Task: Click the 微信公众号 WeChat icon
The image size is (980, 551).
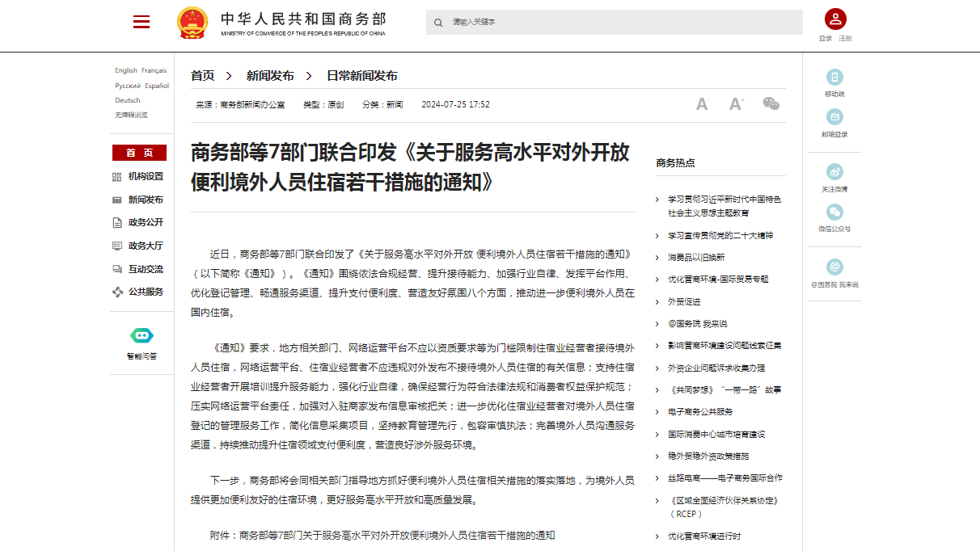Action: point(834,212)
